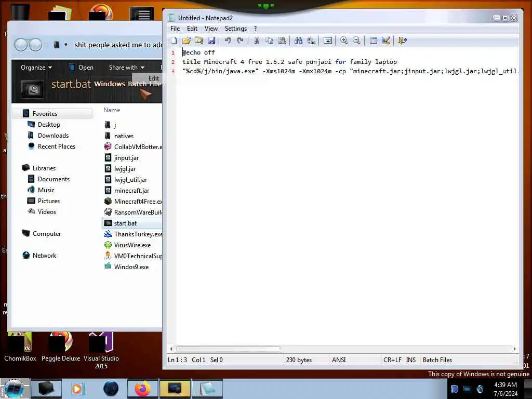Open the customize schemes icon

(x=386, y=41)
